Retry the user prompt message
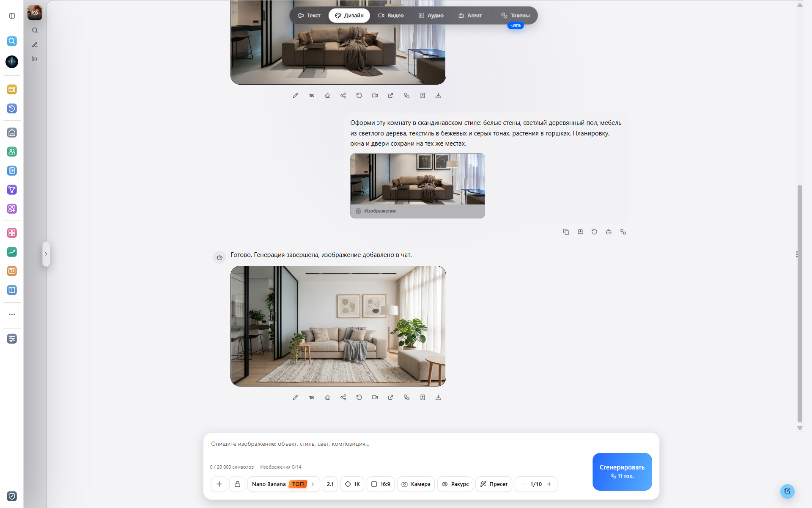812x508 pixels. point(594,232)
